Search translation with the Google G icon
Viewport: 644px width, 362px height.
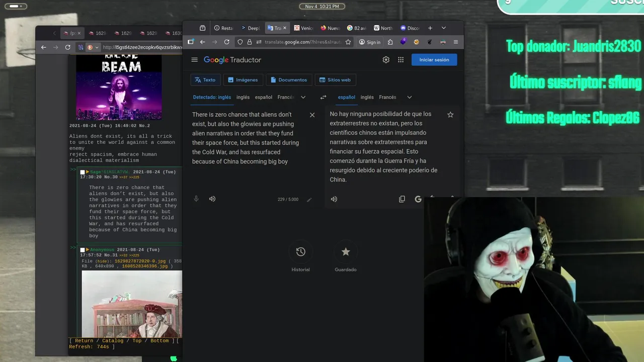click(x=418, y=199)
